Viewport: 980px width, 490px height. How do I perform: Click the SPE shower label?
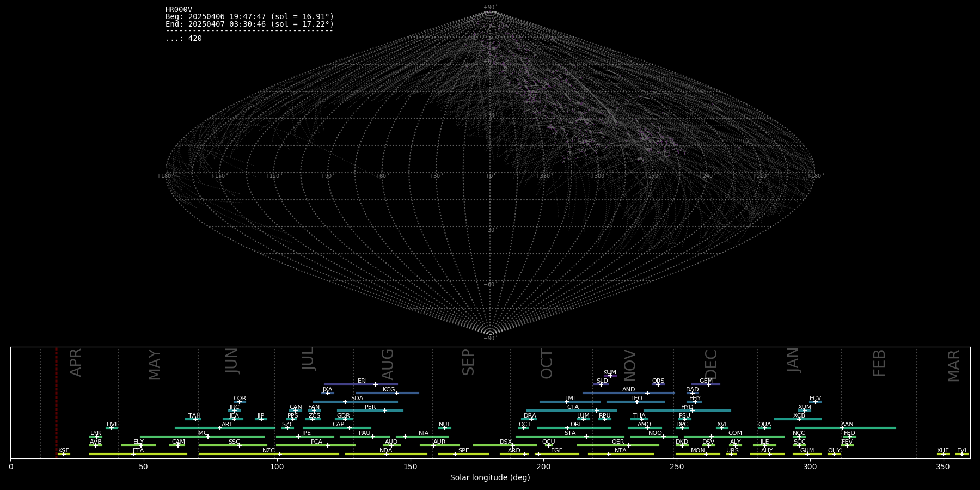463,451
